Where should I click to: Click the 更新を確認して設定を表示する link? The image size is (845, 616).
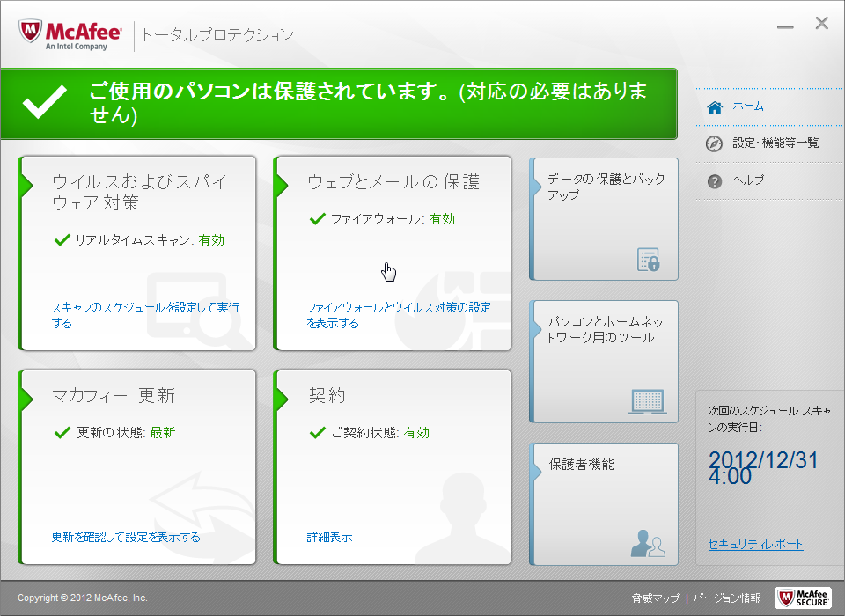coord(126,537)
